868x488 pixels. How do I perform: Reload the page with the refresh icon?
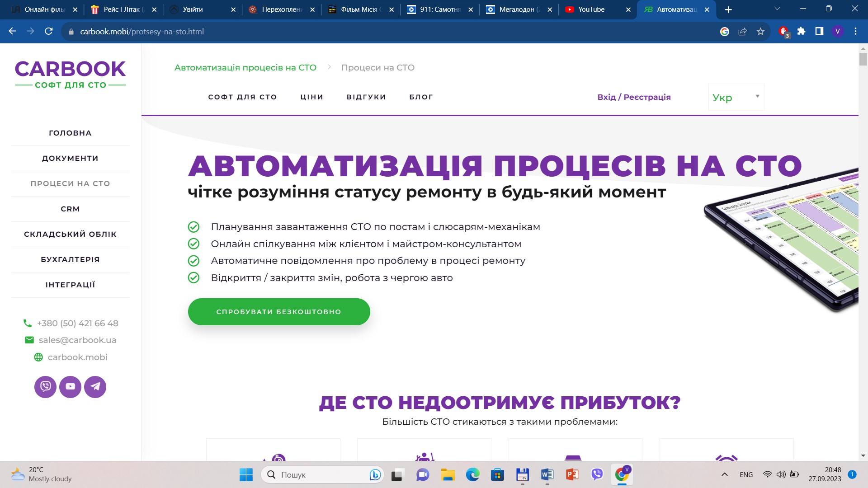click(49, 31)
